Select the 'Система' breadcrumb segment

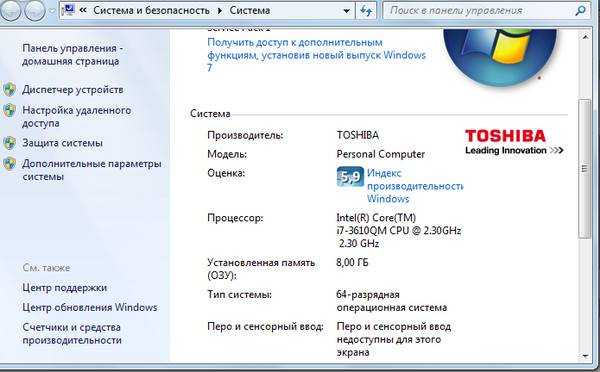249,10
